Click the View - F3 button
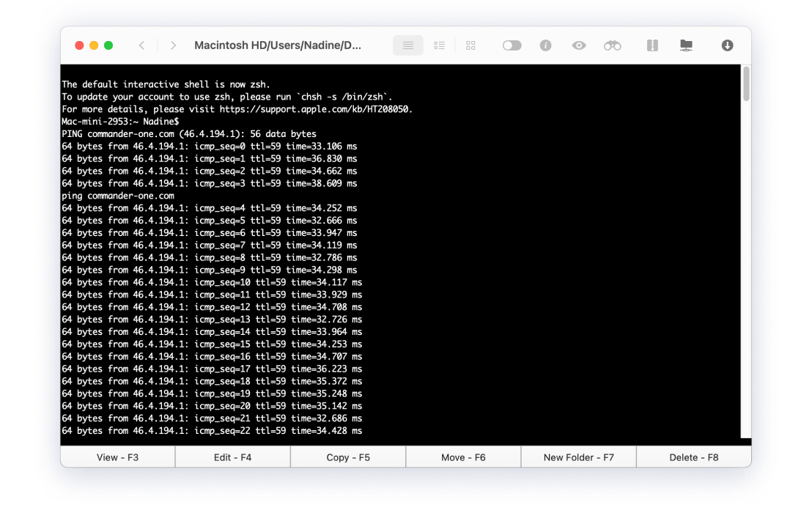 coord(117,457)
